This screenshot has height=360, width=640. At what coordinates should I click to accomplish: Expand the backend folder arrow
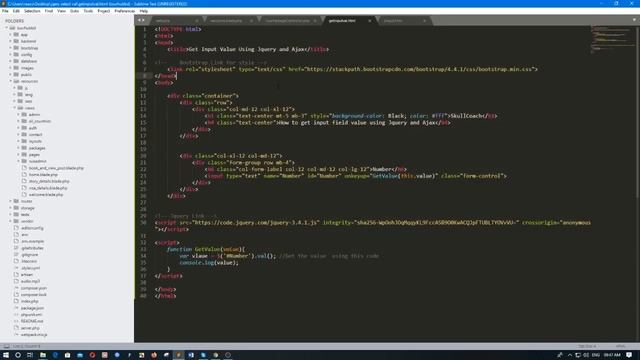pos(11,41)
